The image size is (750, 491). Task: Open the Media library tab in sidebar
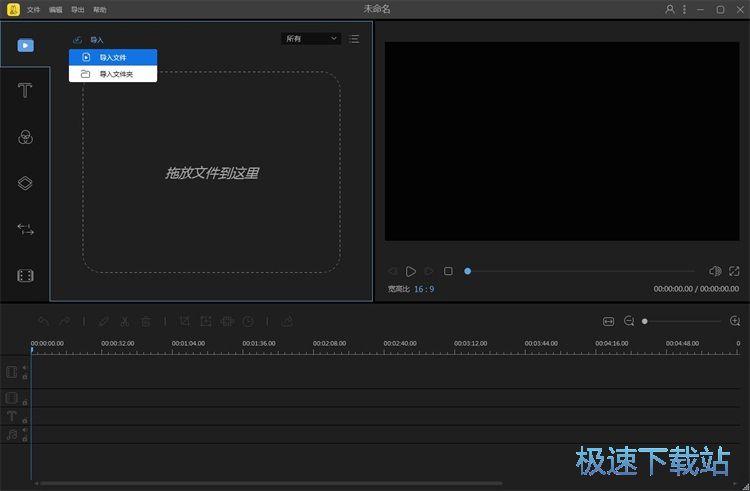pos(25,45)
